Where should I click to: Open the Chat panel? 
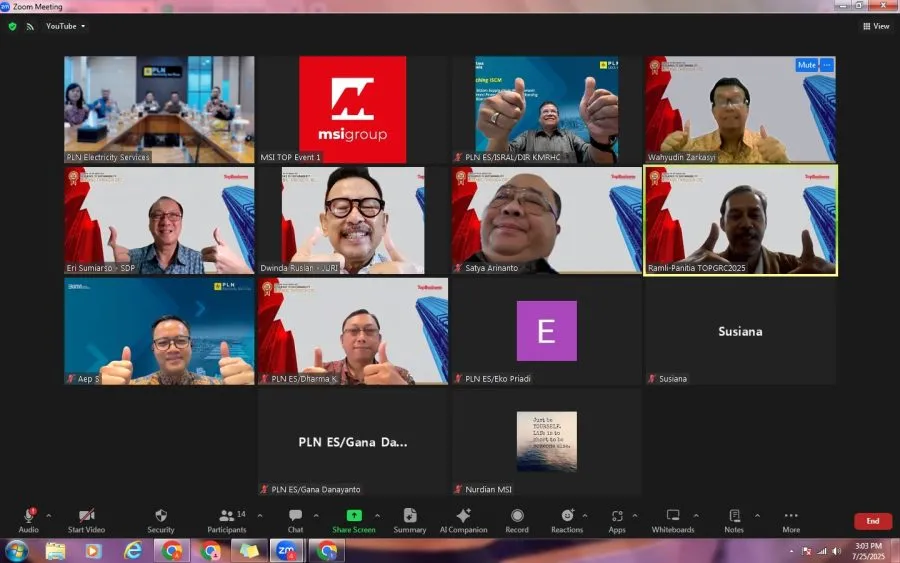(x=295, y=518)
